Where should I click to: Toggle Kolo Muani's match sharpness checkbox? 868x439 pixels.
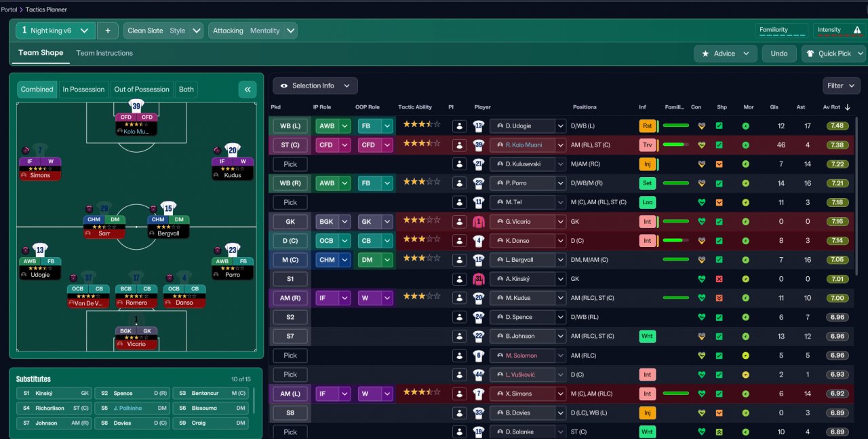719,145
